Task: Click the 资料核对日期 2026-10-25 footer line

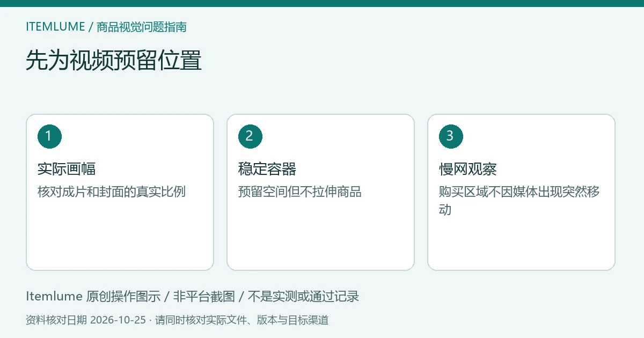Action: point(177,320)
